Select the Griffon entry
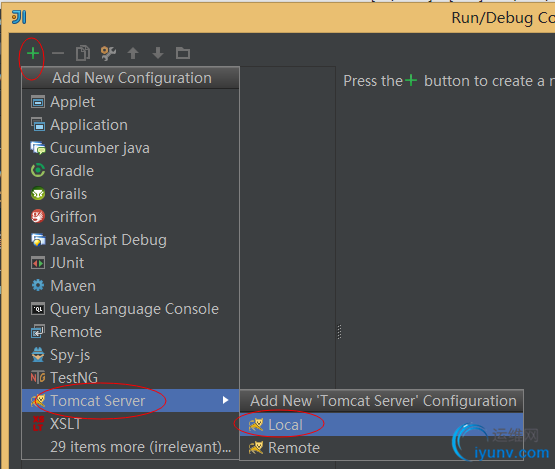 click(131, 217)
